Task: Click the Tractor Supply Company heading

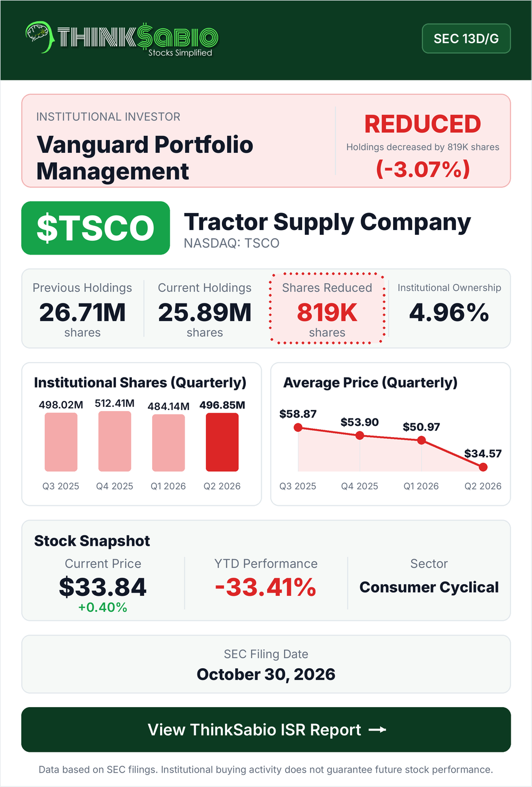Action: tap(327, 222)
